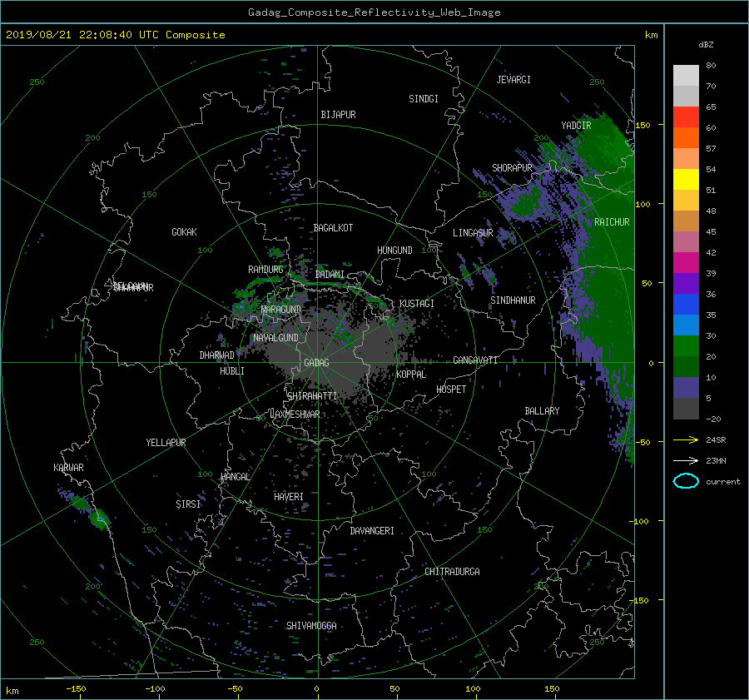Click the dBZ legend heading

(706, 44)
